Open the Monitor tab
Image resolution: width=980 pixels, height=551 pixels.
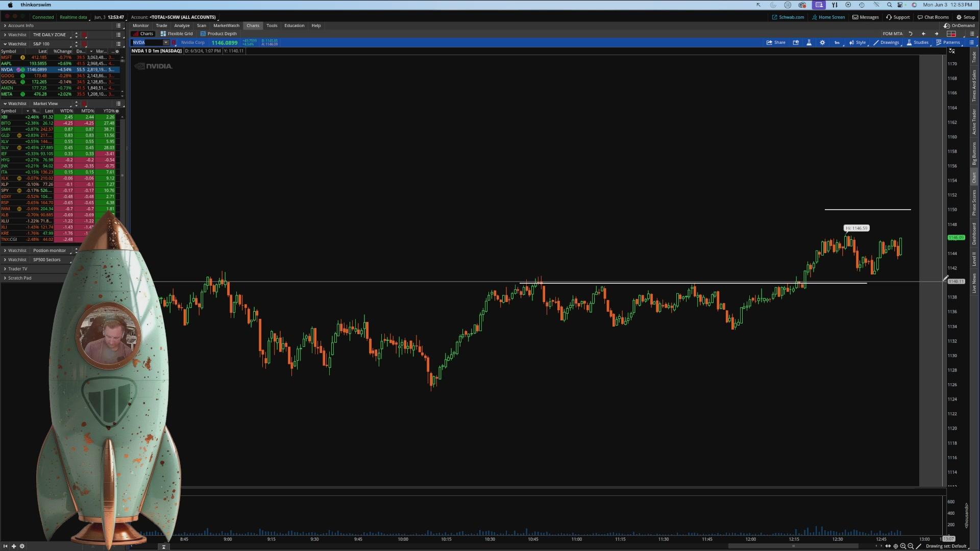(x=141, y=26)
